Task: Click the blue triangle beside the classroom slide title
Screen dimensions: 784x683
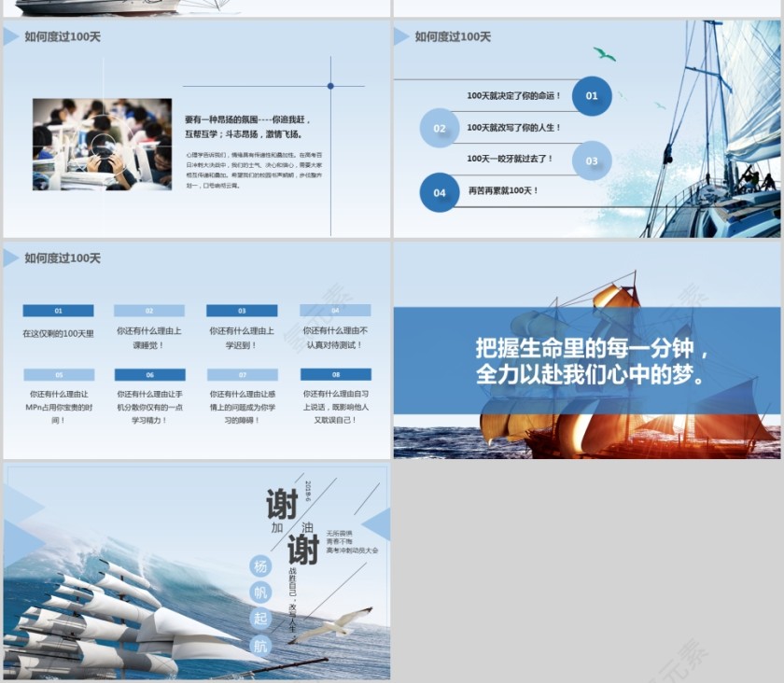Action: (11, 36)
